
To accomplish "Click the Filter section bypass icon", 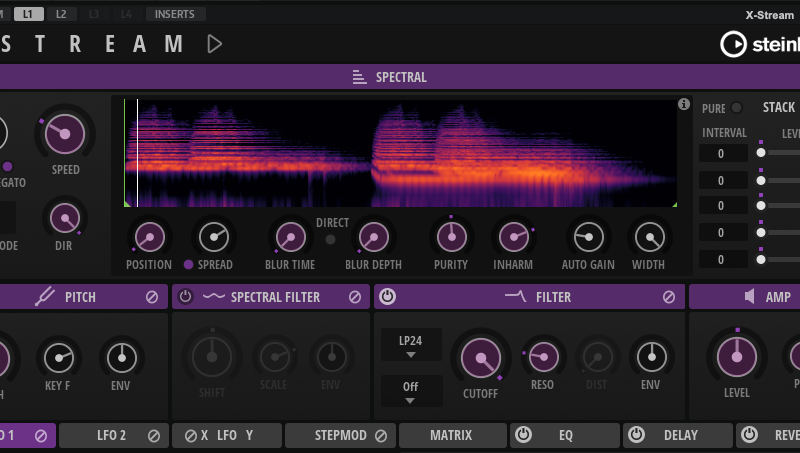I will (x=669, y=297).
